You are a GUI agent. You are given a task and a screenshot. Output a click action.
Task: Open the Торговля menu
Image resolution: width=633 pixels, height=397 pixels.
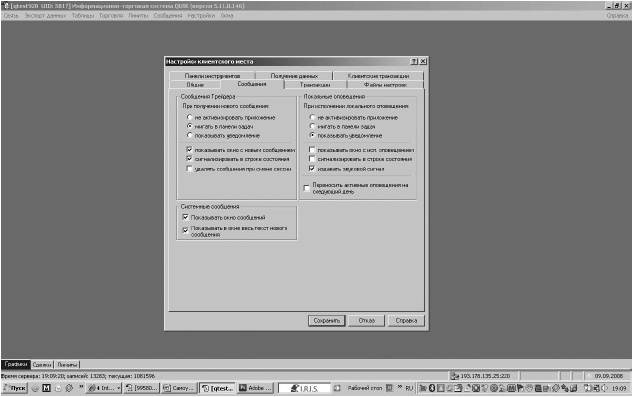click(111, 15)
